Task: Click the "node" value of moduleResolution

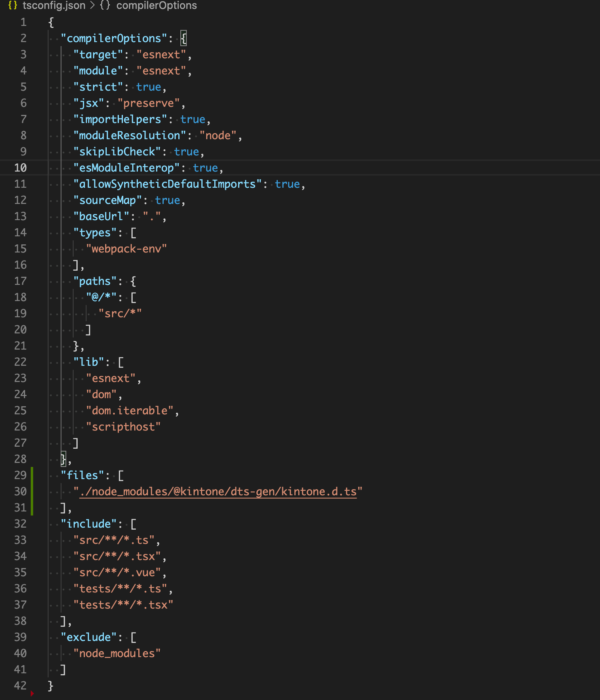Action: [218, 136]
